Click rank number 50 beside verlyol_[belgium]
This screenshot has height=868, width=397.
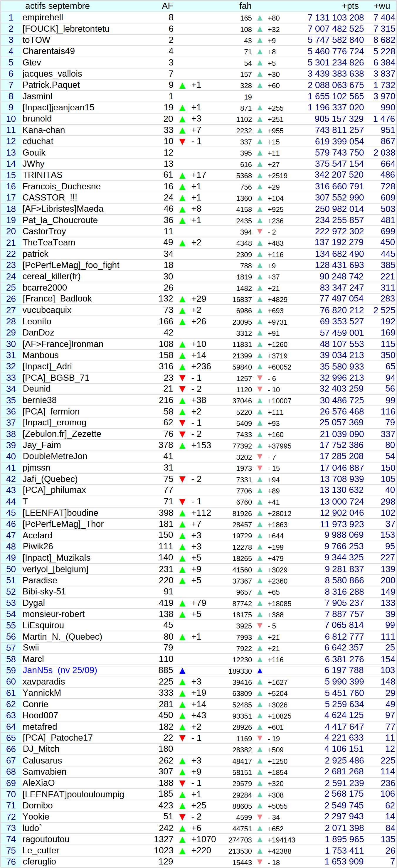[11, 569]
